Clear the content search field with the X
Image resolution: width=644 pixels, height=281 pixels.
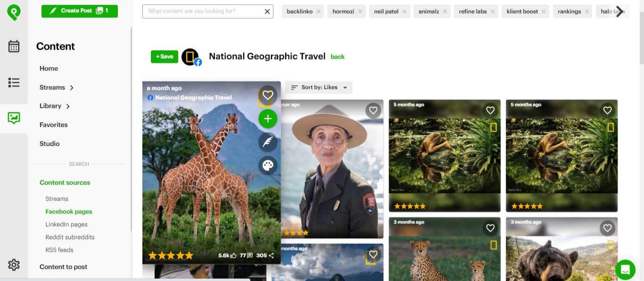pyautogui.click(x=267, y=11)
